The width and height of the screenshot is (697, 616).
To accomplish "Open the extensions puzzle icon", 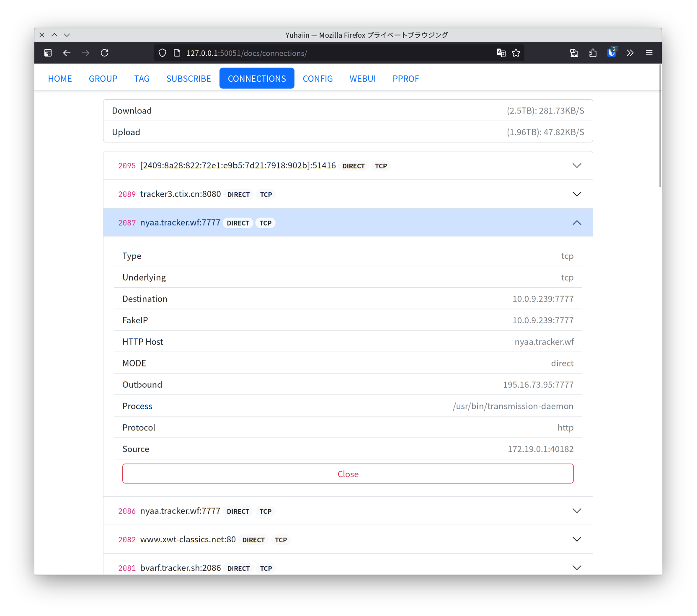I will click(593, 53).
